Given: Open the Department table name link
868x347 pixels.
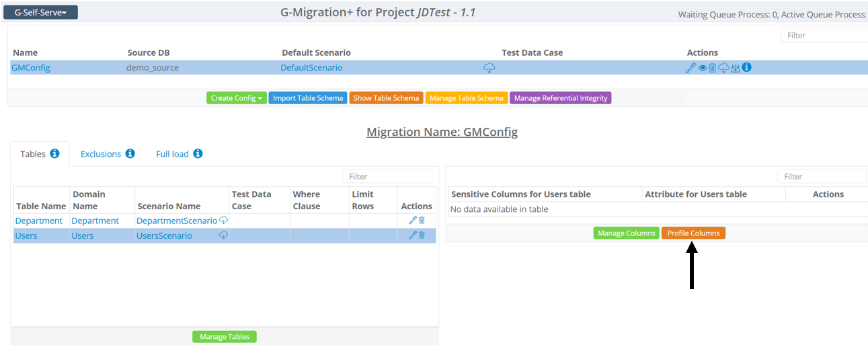Looking at the screenshot, I should [39, 221].
